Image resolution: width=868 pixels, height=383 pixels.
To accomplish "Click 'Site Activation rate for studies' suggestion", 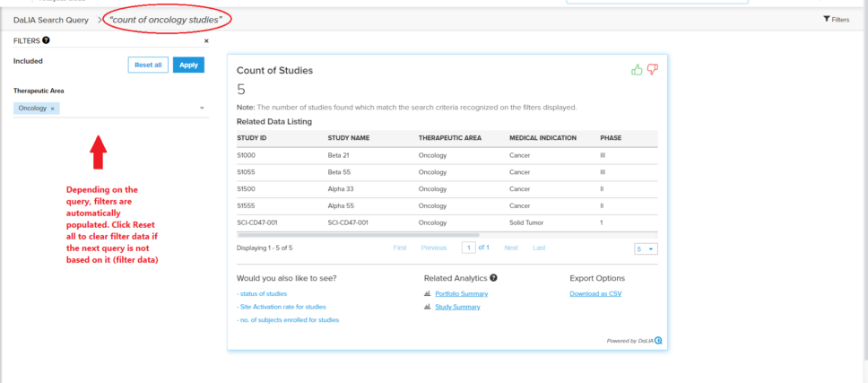I will click(282, 307).
